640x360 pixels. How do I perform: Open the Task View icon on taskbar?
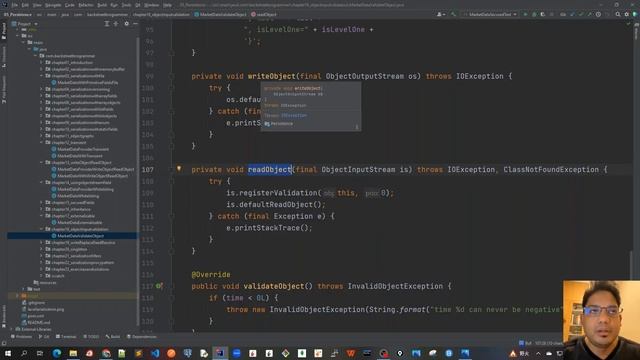(x=40, y=353)
